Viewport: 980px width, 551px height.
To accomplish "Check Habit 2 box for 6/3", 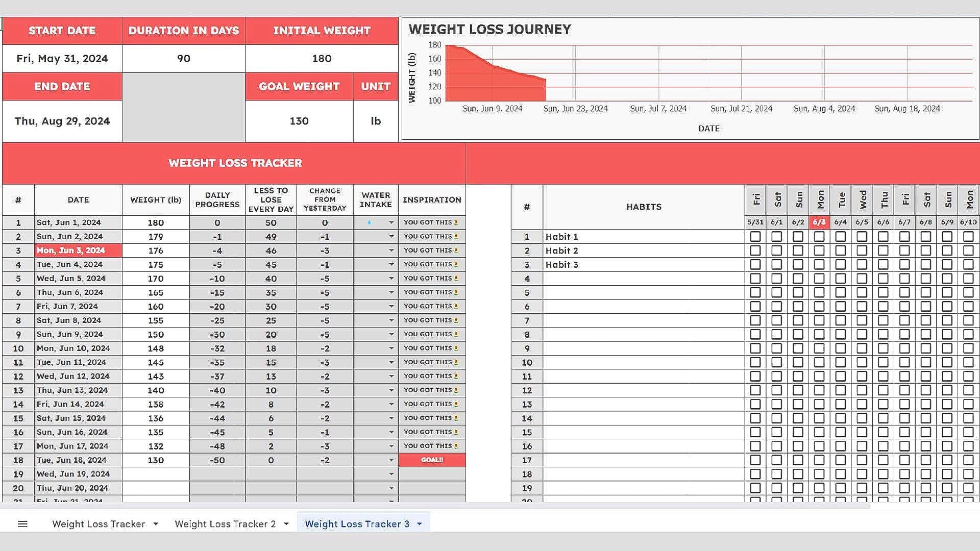I will click(x=819, y=251).
